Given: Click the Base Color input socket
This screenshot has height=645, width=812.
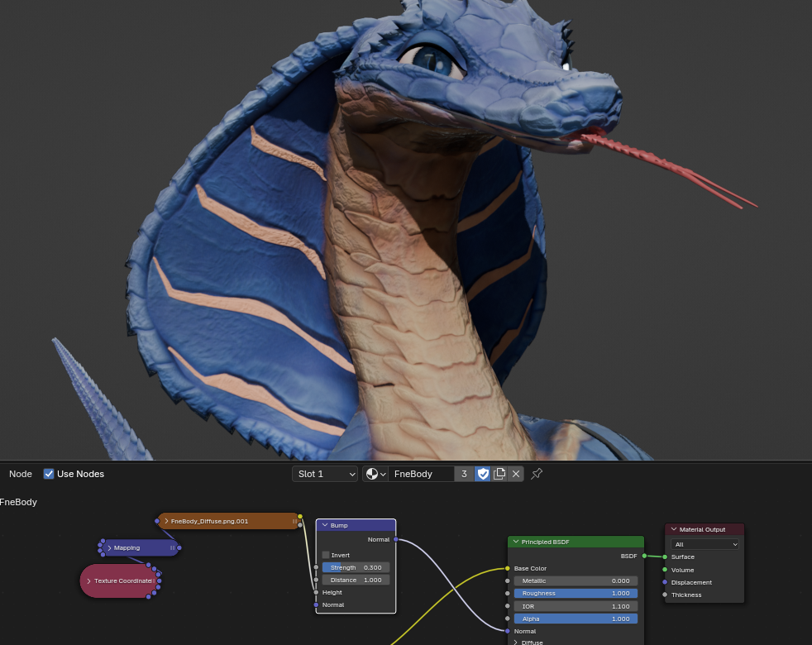Looking at the screenshot, I should [508, 568].
